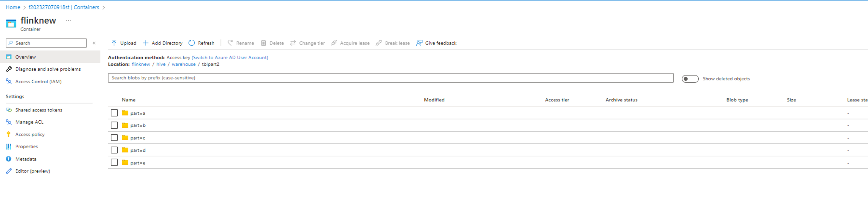Sort by the Blob type column header

(737, 100)
